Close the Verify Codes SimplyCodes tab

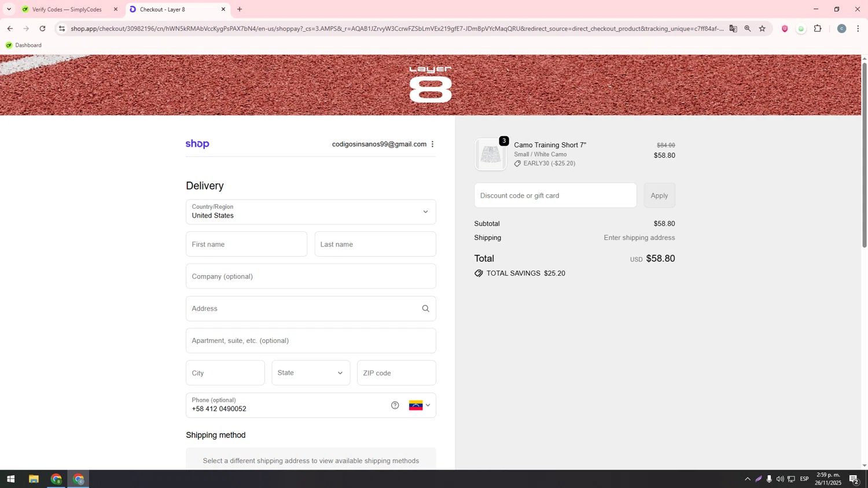116,9
